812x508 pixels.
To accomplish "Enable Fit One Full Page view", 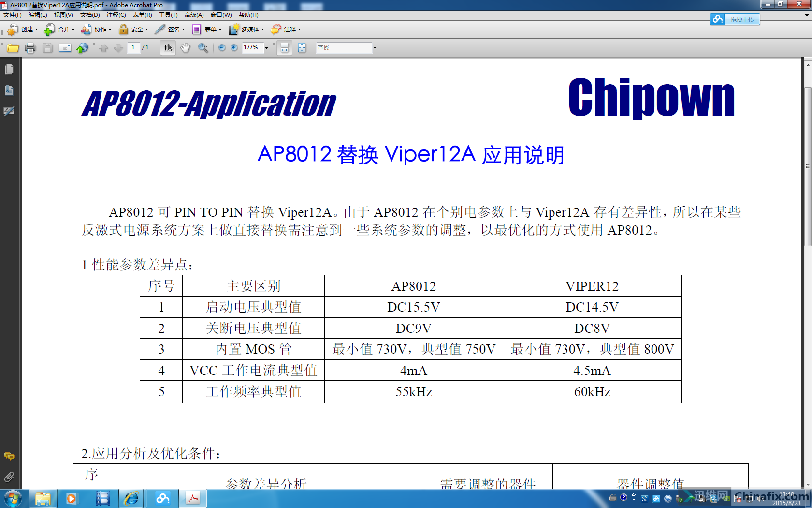I will (x=302, y=48).
